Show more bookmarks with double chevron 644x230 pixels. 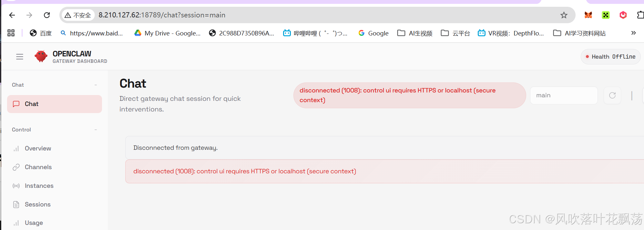point(633,33)
